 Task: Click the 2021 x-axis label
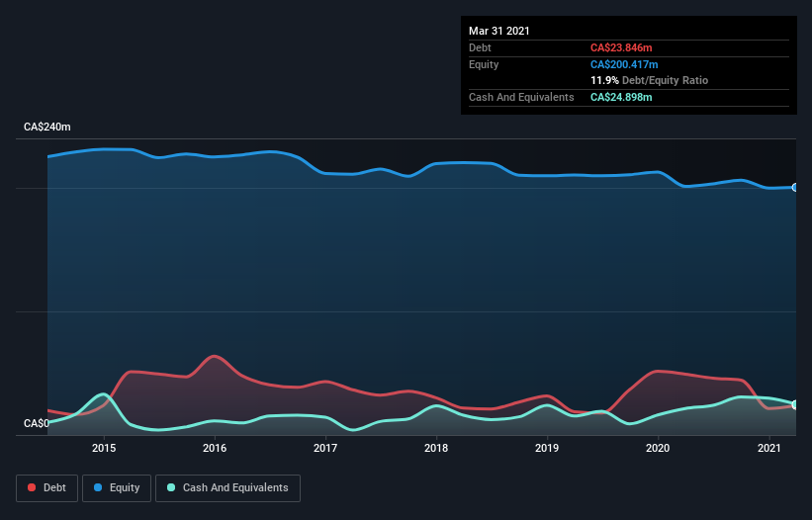(769, 448)
